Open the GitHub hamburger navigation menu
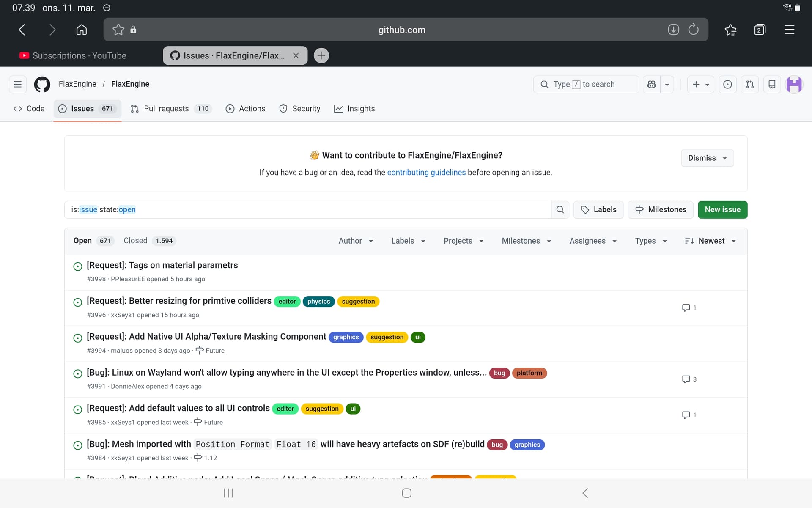This screenshot has height=508, width=812. click(17, 84)
